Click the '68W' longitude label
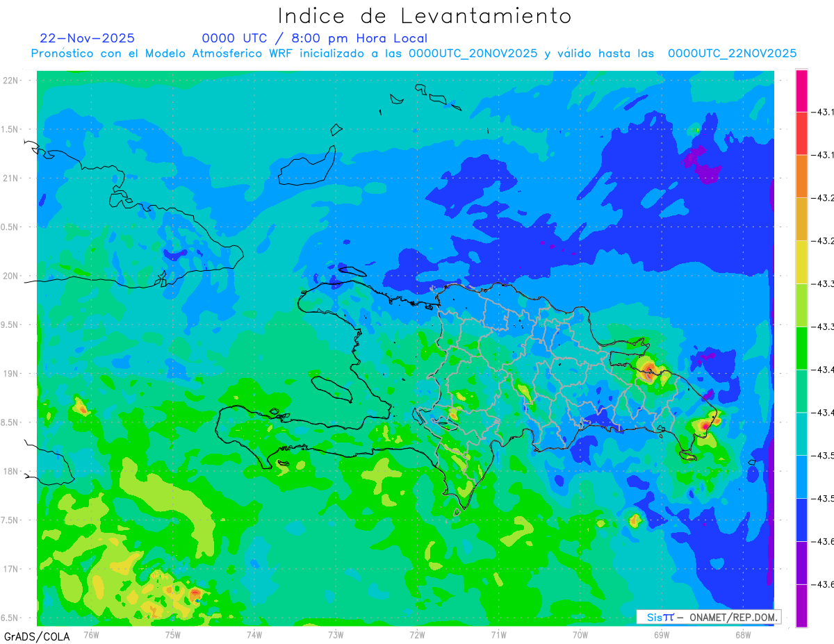Viewport: 834px width, 644px height. tap(743, 635)
